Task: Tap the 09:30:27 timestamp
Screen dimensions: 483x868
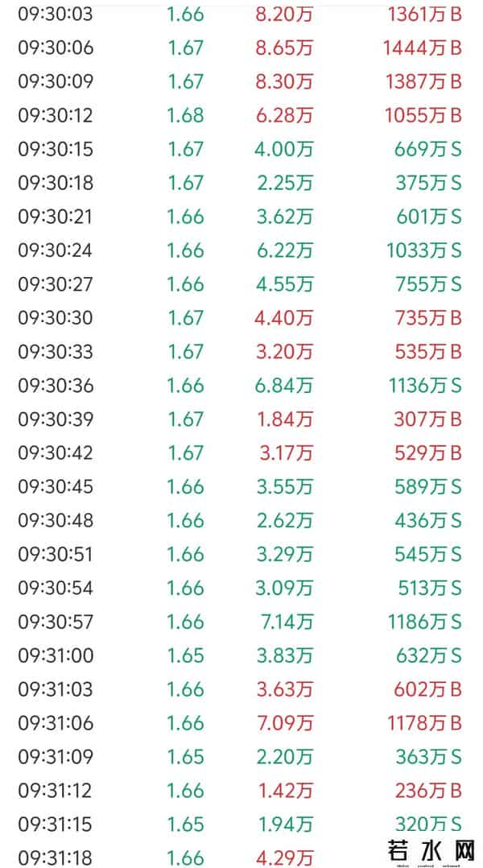Action: click(x=56, y=284)
